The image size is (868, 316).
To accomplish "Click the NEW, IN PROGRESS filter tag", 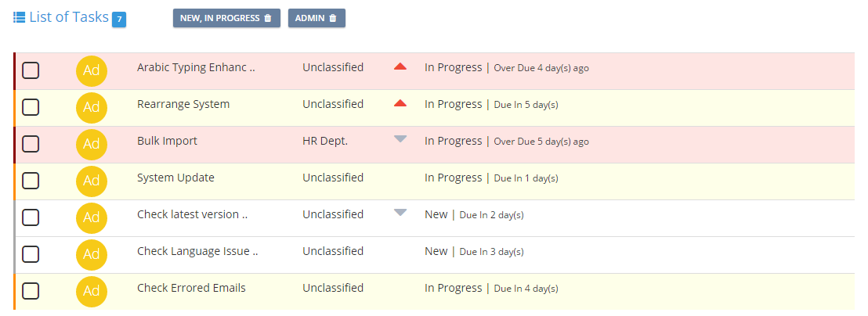I will coord(227,18).
